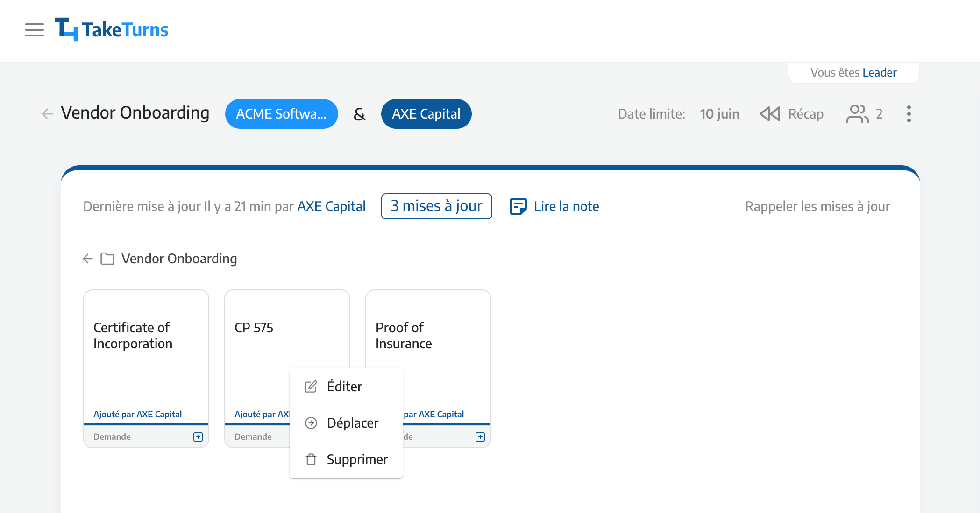This screenshot has height=513, width=980.
Task: Choose Supprimer in the context menu
Action: tap(346, 459)
